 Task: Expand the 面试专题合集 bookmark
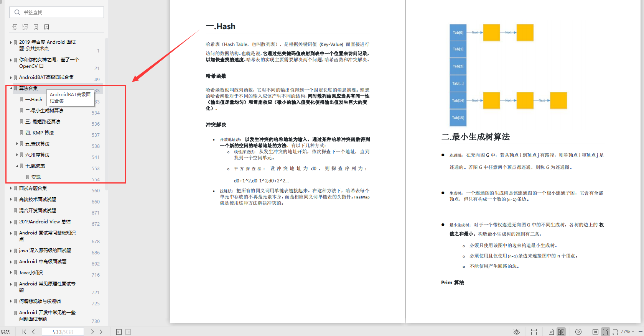11,188
